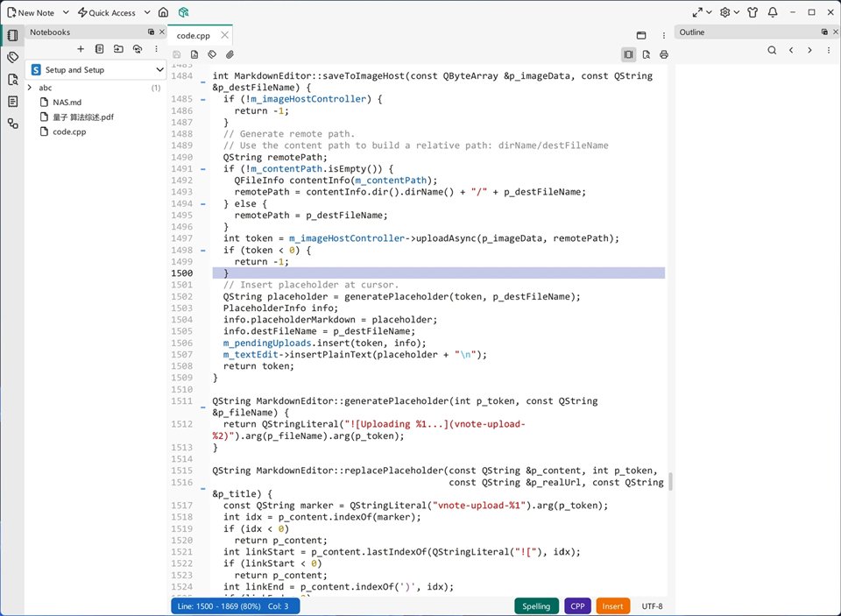This screenshot has height=616, width=841.
Task: Open the notifications bell icon
Action: (x=773, y=12)
